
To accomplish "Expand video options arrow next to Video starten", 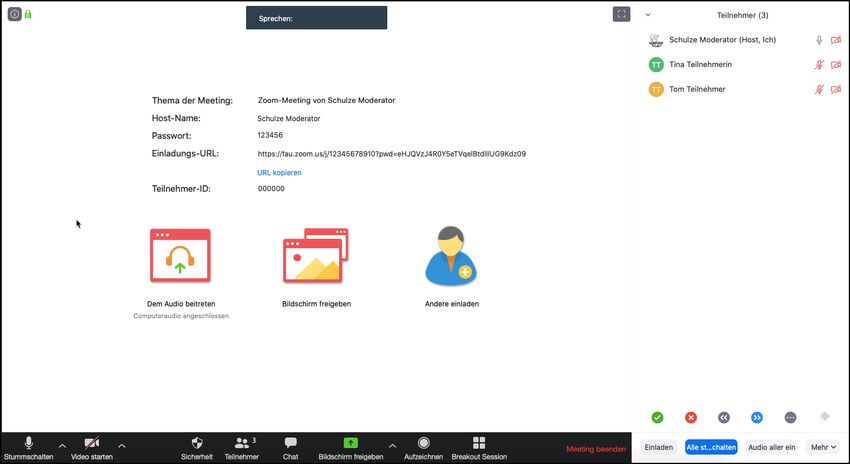I will tap(122, 445).
